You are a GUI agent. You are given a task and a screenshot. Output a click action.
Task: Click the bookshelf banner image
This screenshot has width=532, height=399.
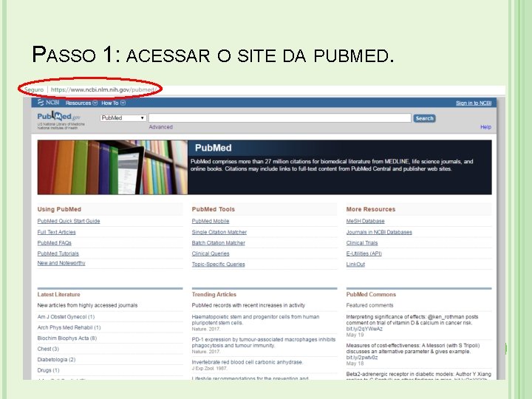click(x=112, y=167)
